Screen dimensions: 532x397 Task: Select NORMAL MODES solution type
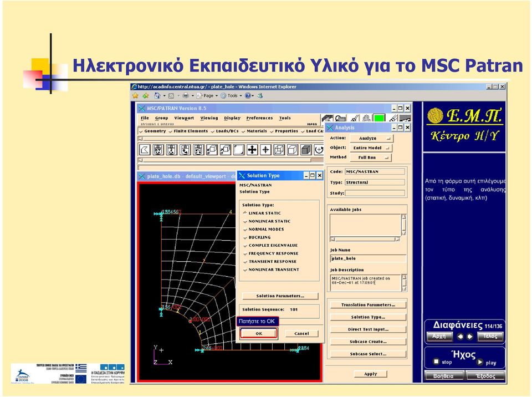click(263, 229)
